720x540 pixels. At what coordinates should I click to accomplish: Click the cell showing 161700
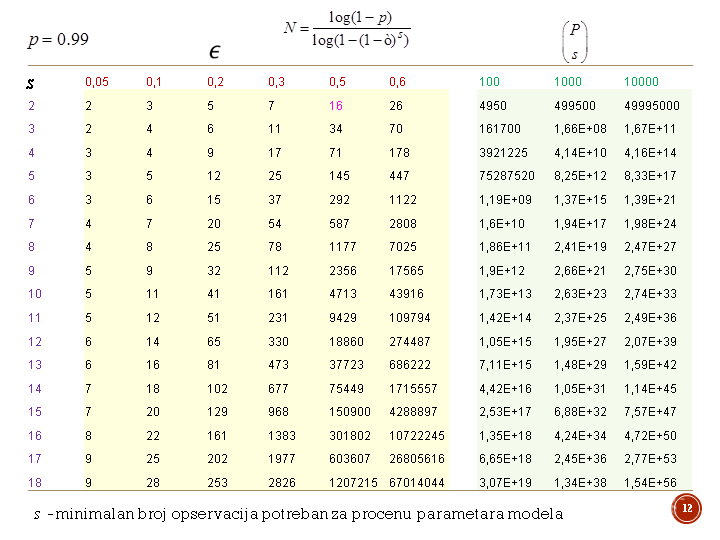click(500, 129)
